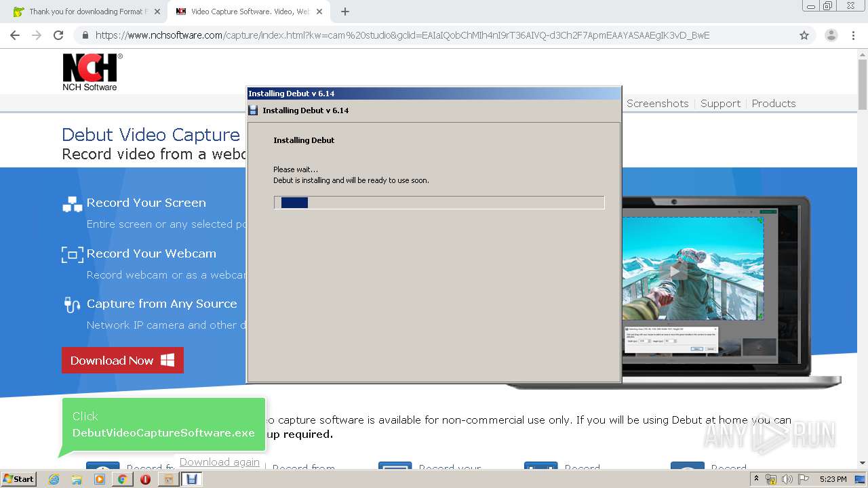Click the browser address bar URL

tap(402, 35)
